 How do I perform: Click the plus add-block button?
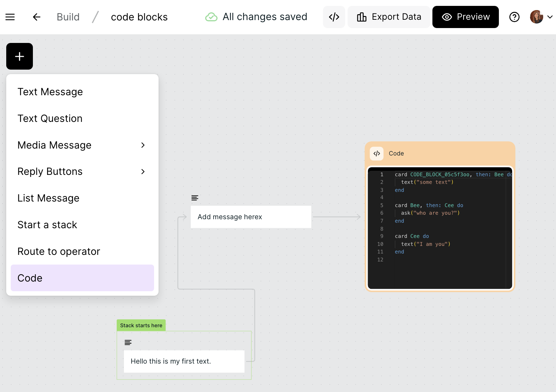(x=20, y=56)
